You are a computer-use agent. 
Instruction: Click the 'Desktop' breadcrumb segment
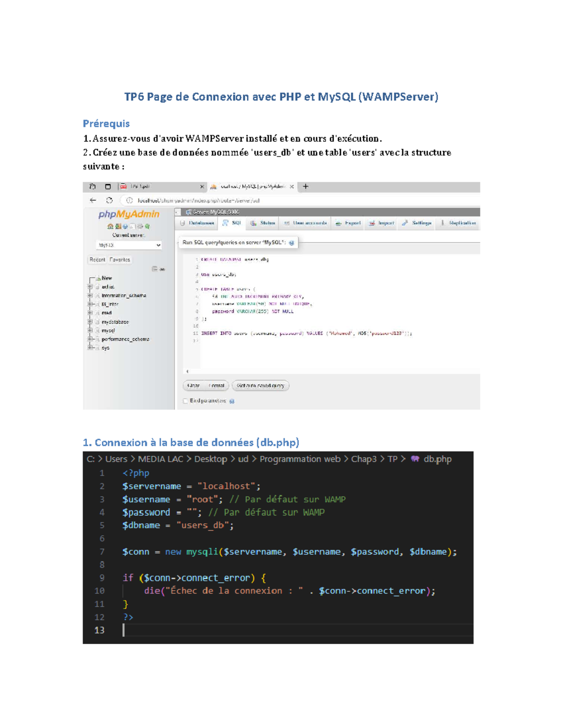pyautogui.click(x=211, y=459)
